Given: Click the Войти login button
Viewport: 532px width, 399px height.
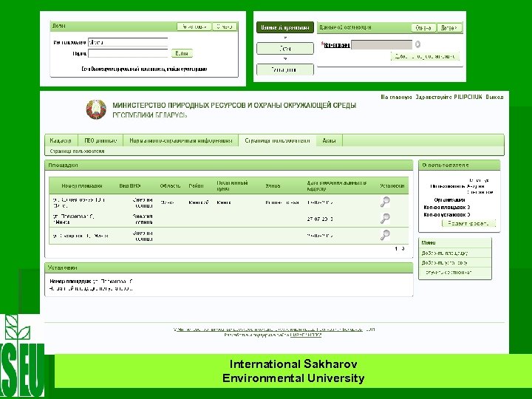Looking at the screenshot, I should (183, 53).
